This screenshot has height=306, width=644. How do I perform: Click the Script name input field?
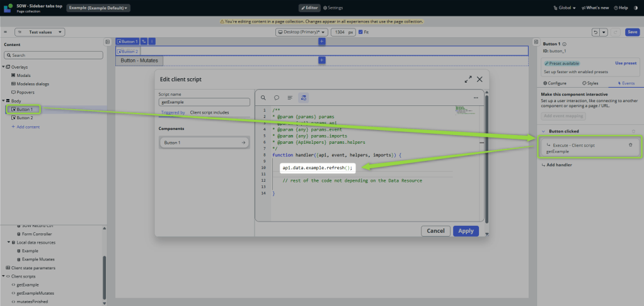pyautogui.click(x=204, y=102)
